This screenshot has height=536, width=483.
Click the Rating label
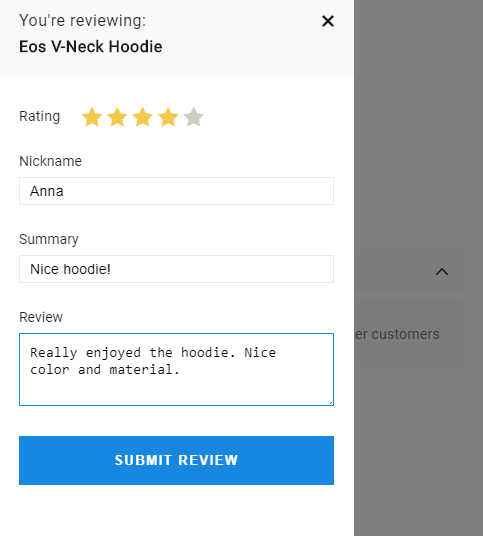pos(40,116)
